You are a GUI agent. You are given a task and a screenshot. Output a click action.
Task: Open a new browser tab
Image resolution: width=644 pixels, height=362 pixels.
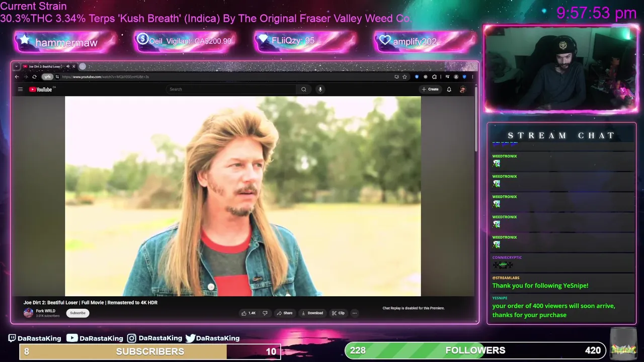(83, 66)
